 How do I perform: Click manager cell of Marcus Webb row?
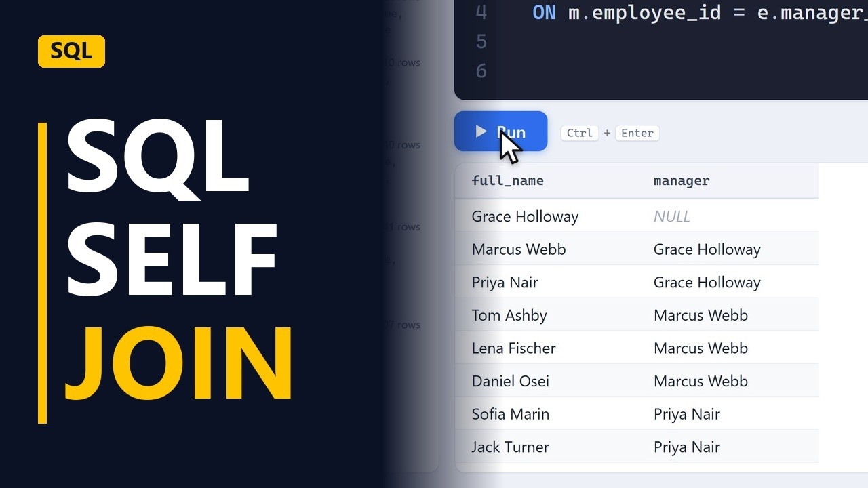(707, 249)
